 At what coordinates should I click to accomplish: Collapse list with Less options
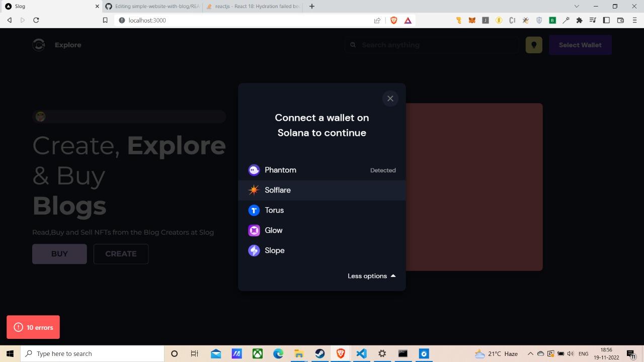pos(372,276)
